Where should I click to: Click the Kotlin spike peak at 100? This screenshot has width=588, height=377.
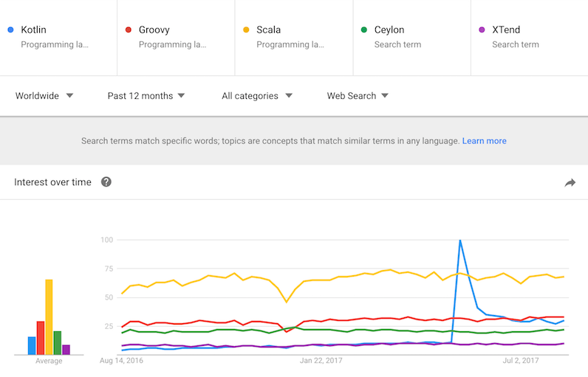pos(460,241)
